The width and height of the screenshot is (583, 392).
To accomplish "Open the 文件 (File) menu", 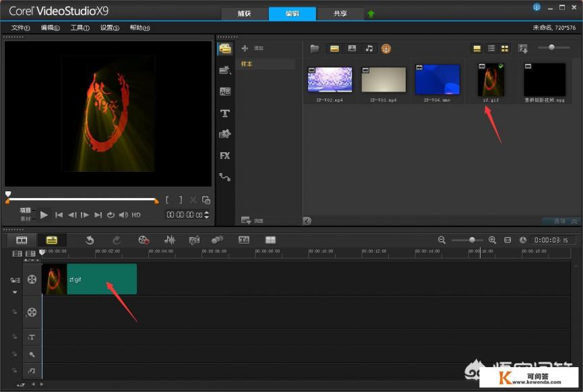I will pyautogui.click(x=21, y=28).
